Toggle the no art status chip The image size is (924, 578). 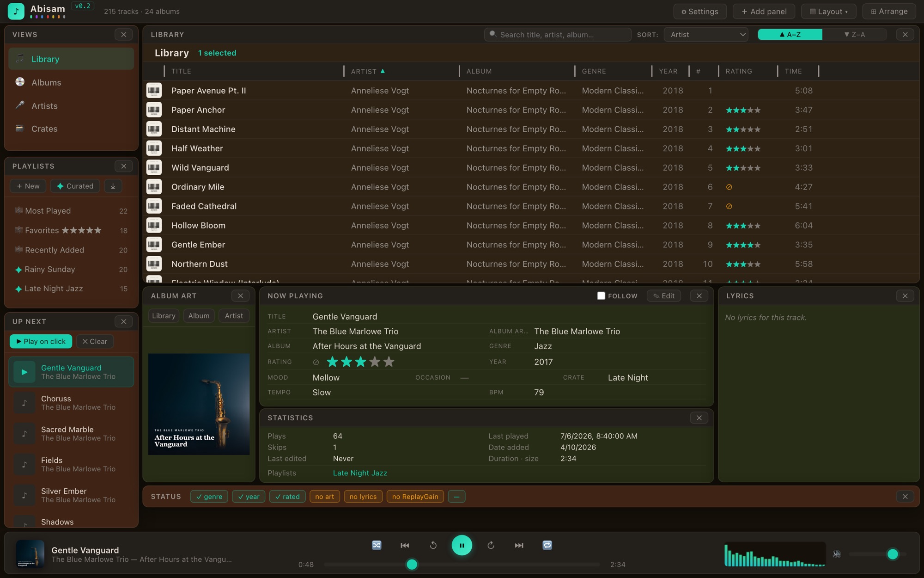pos(324,497)
